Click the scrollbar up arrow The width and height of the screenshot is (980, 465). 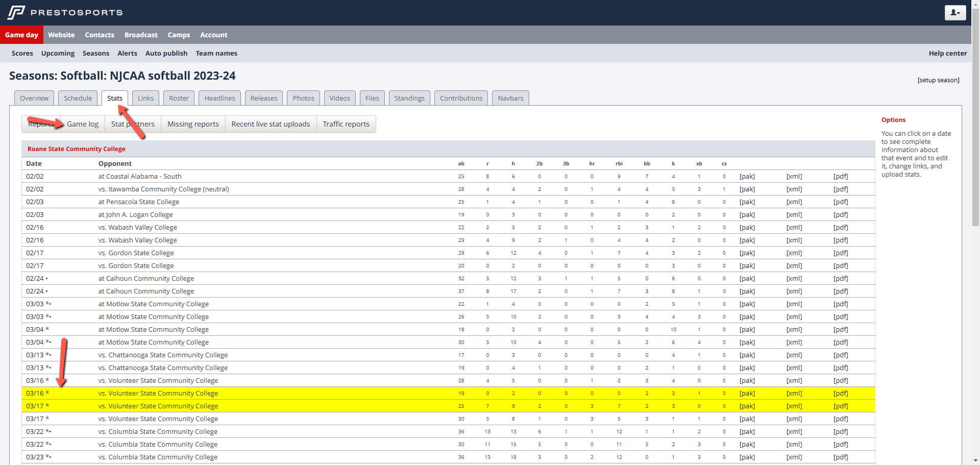pyautogui.click(x=975, y=4)
